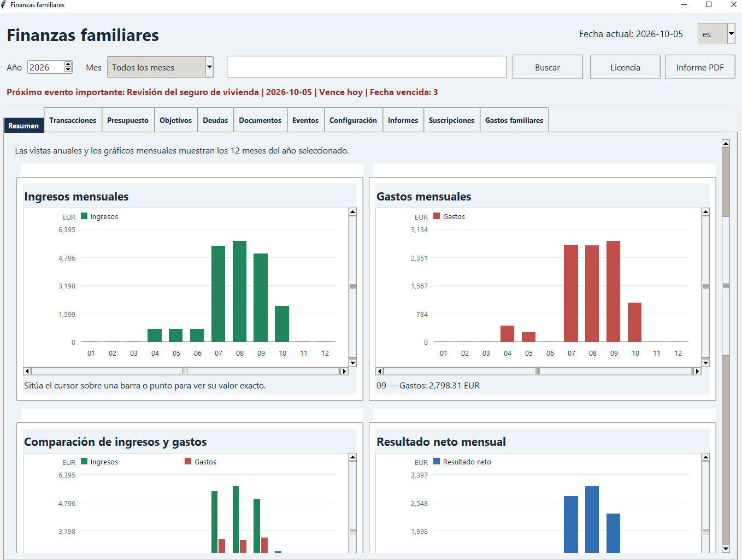The height and width of the screenshot is (560, 742).
Task: Click the Resultado neto mensual chart scroll-up arrow
Action: tap(705, 457)
